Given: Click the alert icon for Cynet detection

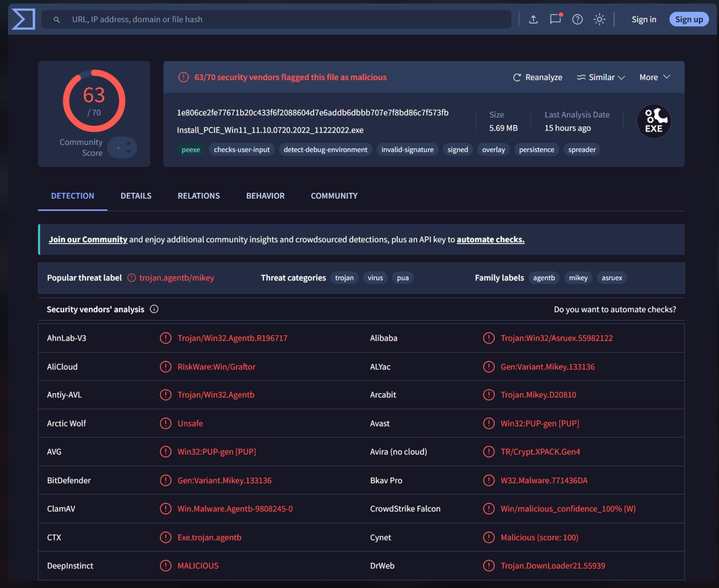Looking at the screenshot, I should point(489,537).
